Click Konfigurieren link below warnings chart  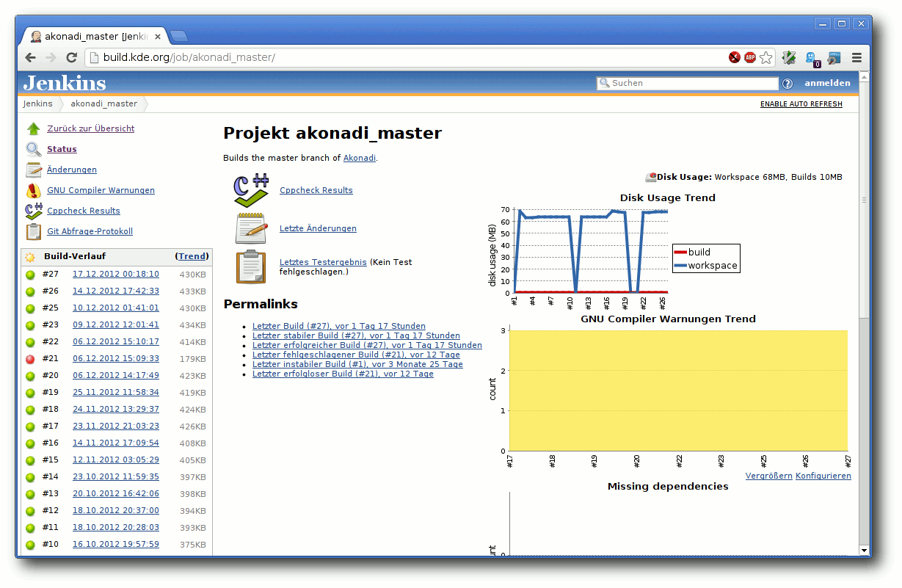click(823, 476)
